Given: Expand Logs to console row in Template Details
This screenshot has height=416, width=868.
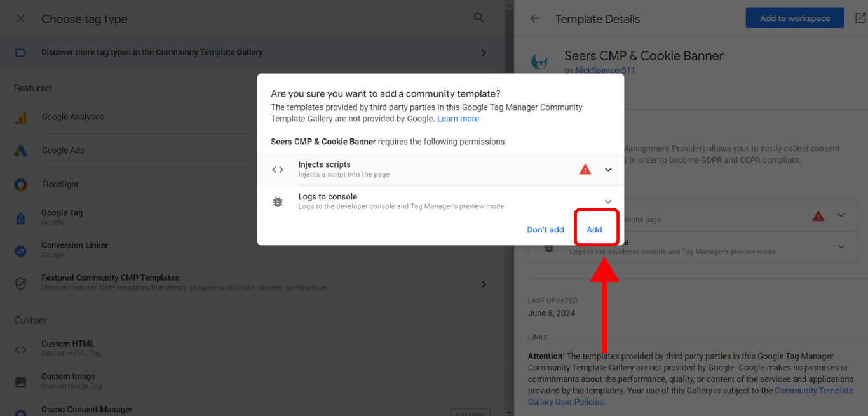Looking at the screenshot, I should coord(841,247).
